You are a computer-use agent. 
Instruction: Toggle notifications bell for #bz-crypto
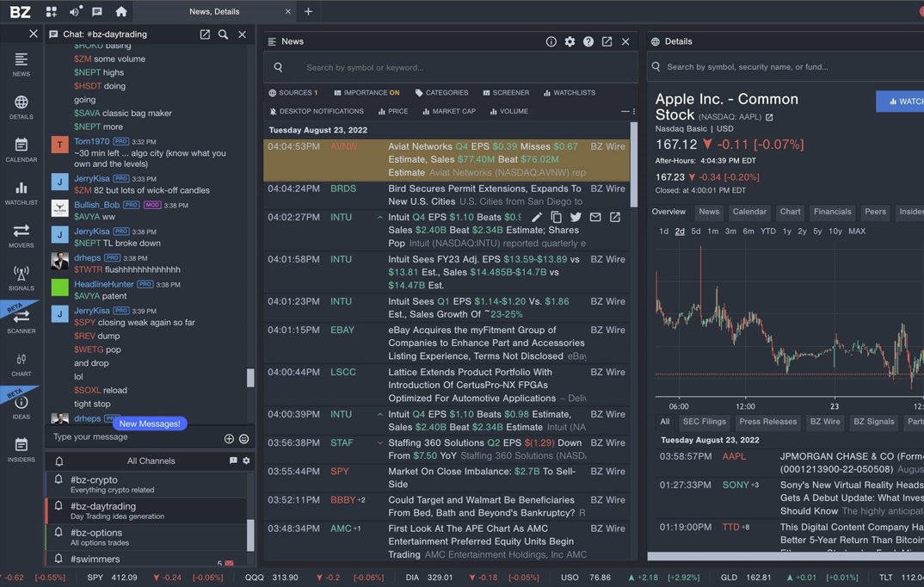click(x=59, y=479)
